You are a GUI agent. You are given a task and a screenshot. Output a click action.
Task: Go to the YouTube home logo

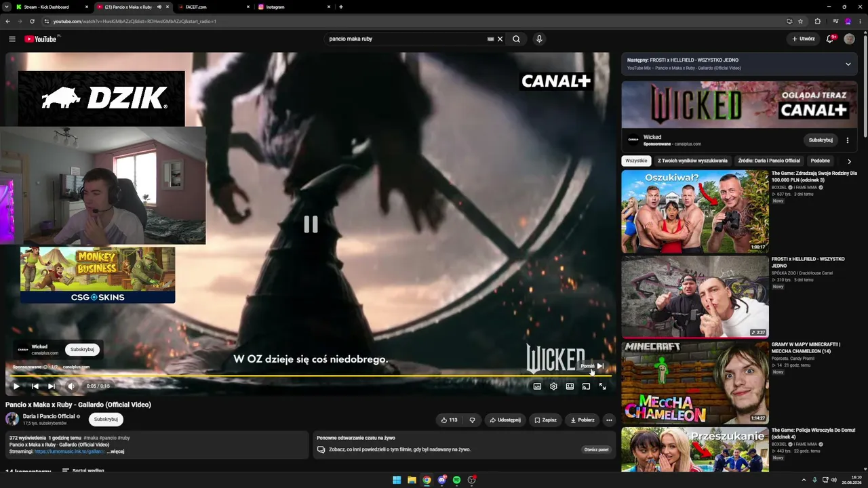pyautogui.click(x=41, y=39)
